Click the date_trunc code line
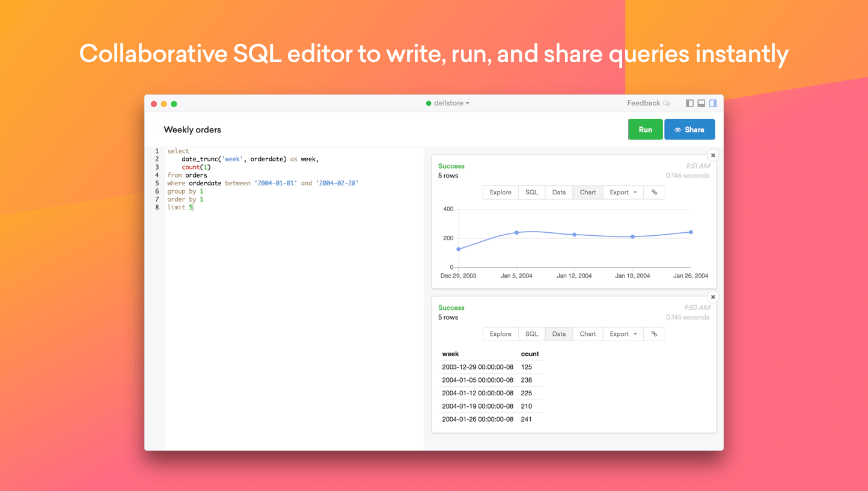 pyautogui.click(x=250, y=159)
